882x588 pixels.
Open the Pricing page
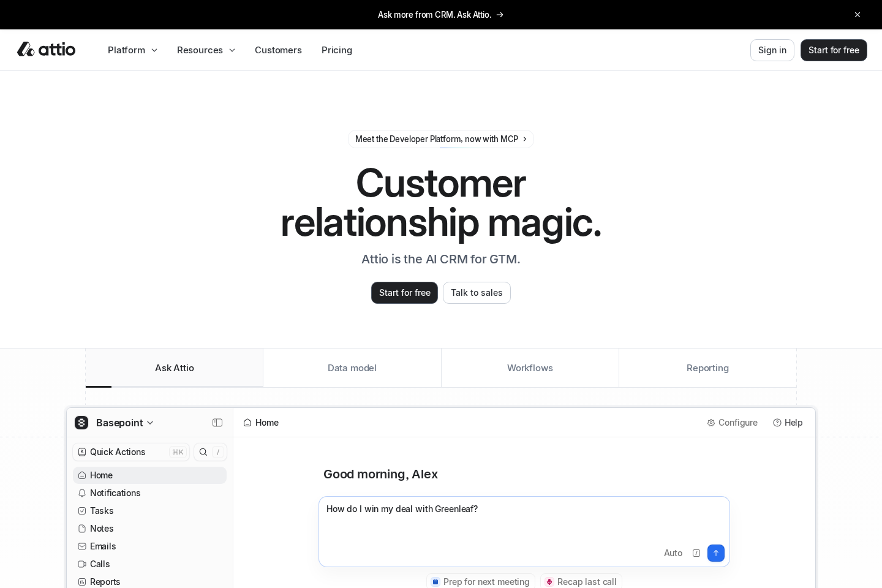(337, 50)
